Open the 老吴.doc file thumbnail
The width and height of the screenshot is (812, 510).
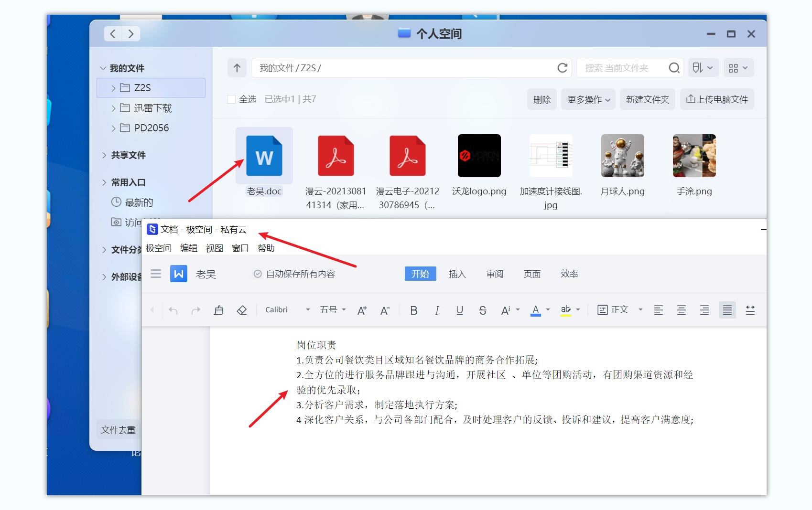[264, 155]
